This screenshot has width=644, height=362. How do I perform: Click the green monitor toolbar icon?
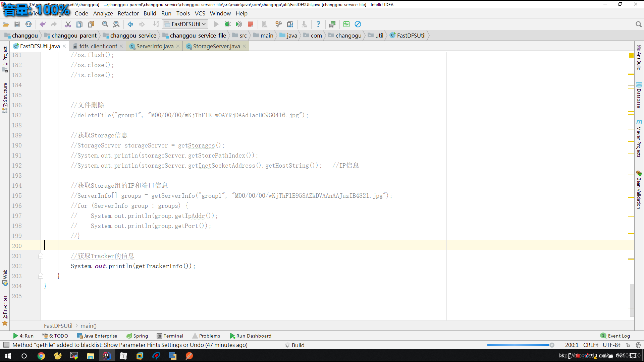point(346,24)
